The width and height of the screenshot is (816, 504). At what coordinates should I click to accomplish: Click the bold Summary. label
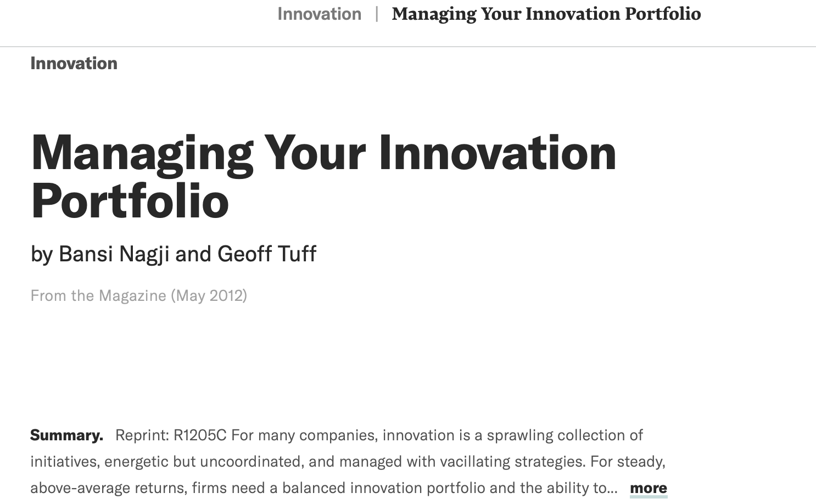[66, 435]
